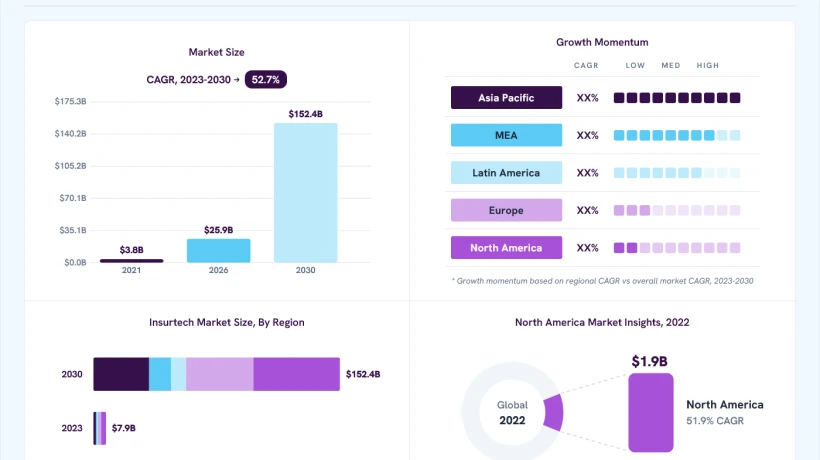Click the 52.7% CAGR badge
This screenshot has height=460, width=820.
tap(266, 79)
